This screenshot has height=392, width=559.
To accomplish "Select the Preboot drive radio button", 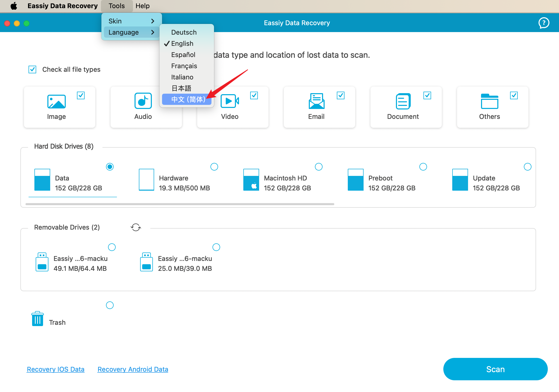I will click(423, 167).
